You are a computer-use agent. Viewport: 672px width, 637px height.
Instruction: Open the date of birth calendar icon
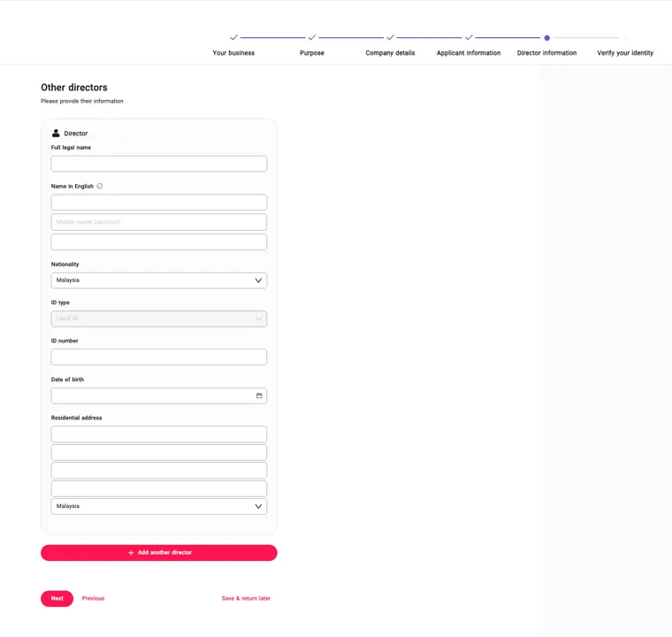(259, 395)
